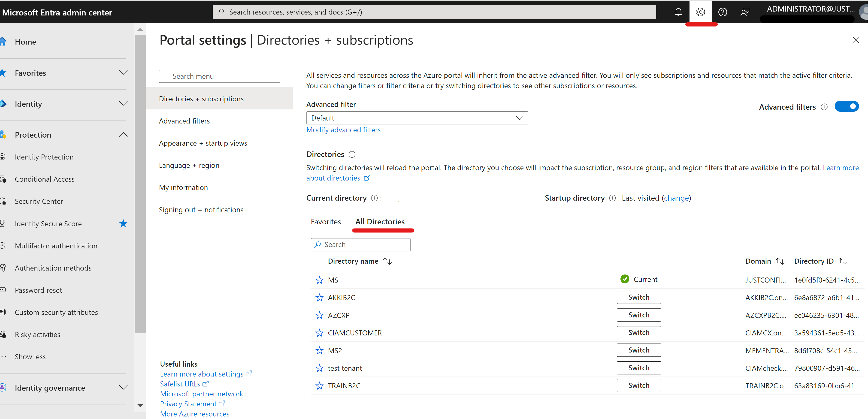This screenshot has height=419, width=868.
Task: Favorite the AZCXP directory star
Action: [319, 315]
